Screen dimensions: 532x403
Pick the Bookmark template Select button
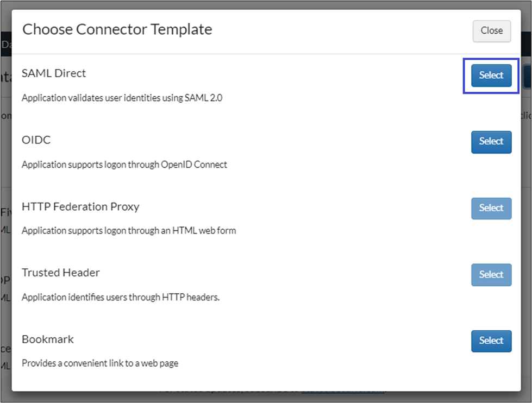click(491, 341)
